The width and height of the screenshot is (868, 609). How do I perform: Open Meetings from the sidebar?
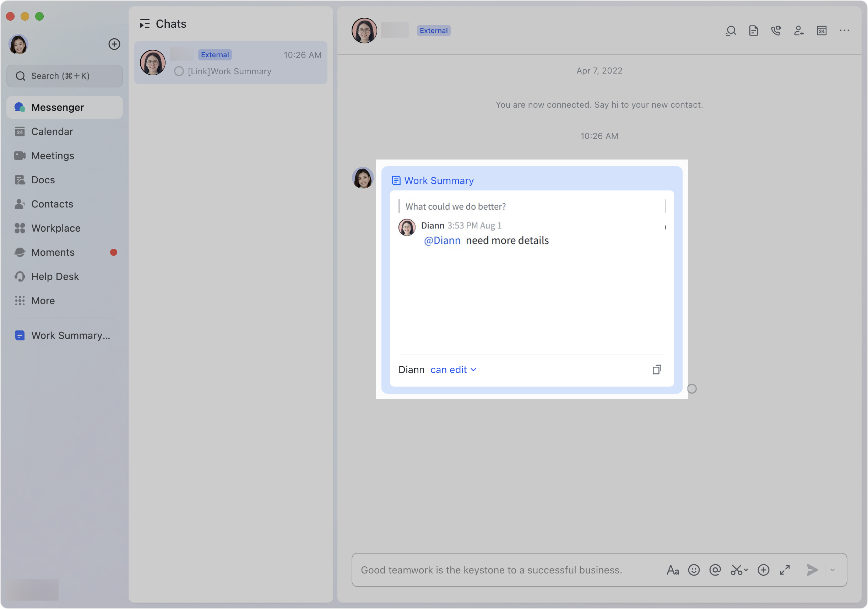tap(65, 156)
